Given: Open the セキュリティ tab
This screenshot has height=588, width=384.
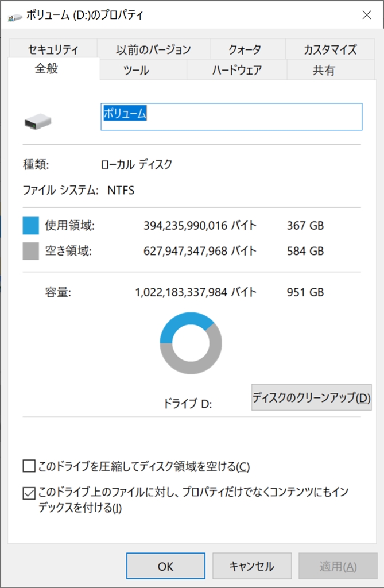Looking at the screenshot, I should 53,49.
